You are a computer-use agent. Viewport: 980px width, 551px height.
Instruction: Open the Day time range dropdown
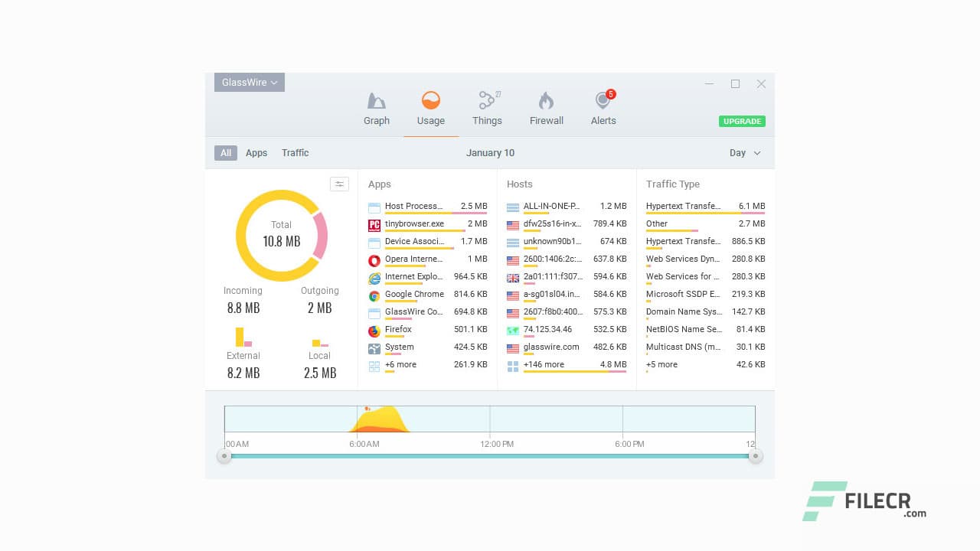pos(743,152)
